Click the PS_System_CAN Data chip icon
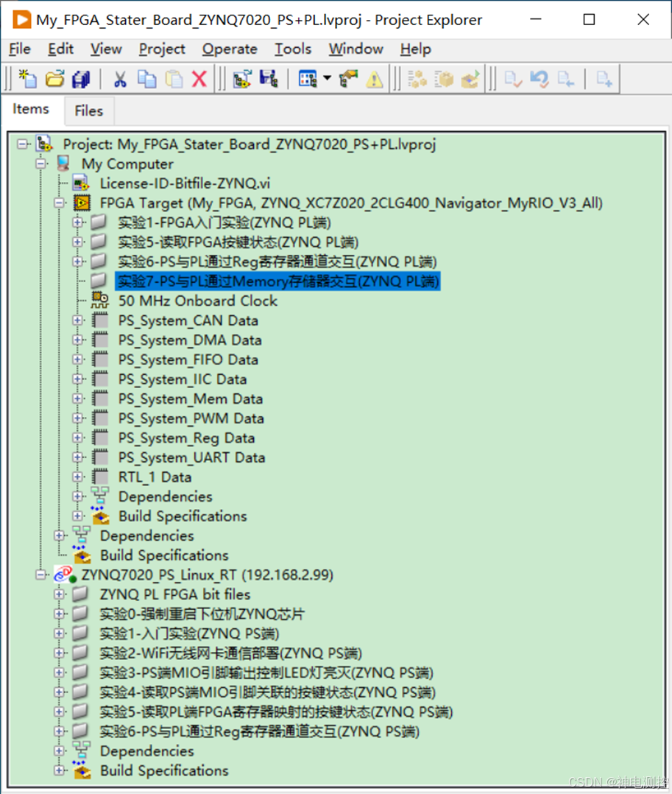672x794 pixels. 100,320
